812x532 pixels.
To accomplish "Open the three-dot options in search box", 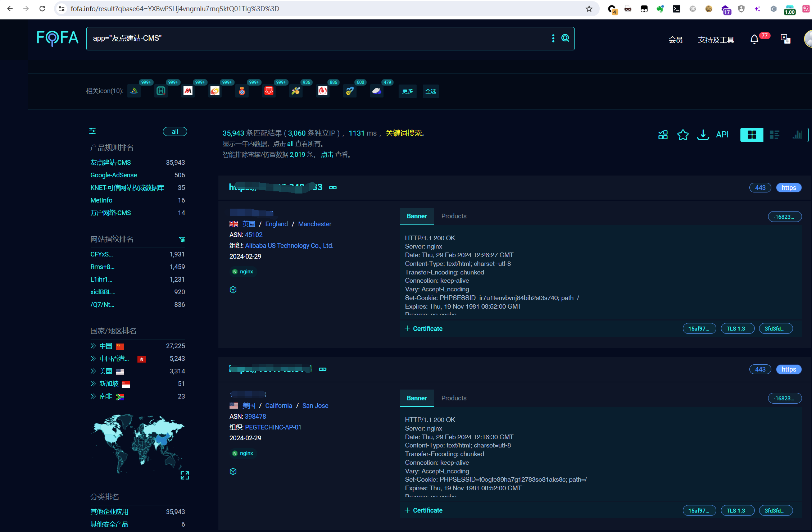I will (x=553, y=38).
